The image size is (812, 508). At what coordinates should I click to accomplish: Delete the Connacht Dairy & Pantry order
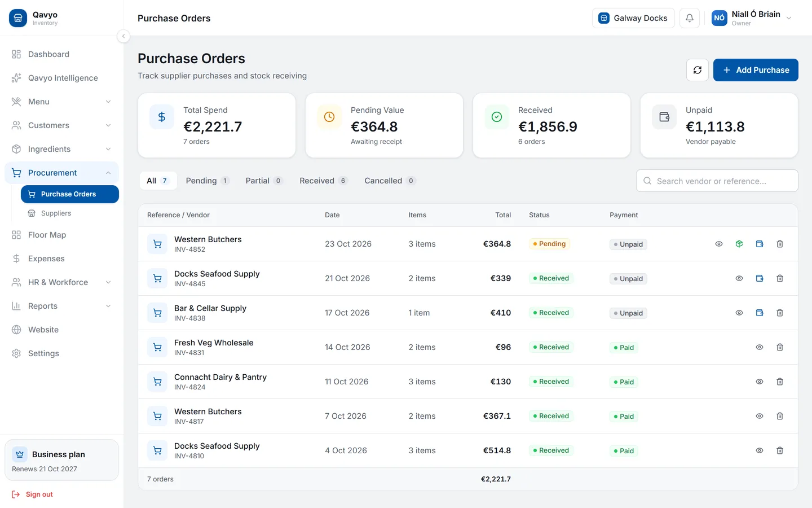point(780,382)
